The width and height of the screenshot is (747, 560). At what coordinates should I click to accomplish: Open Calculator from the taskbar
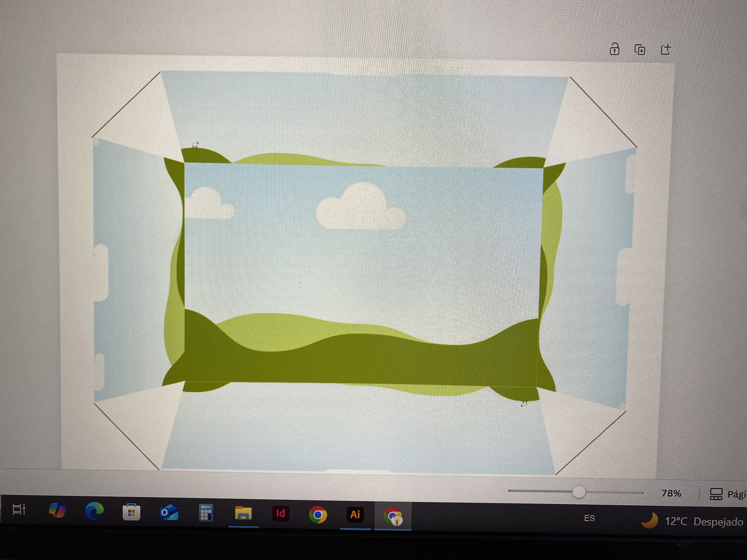(x=206, y=513)
